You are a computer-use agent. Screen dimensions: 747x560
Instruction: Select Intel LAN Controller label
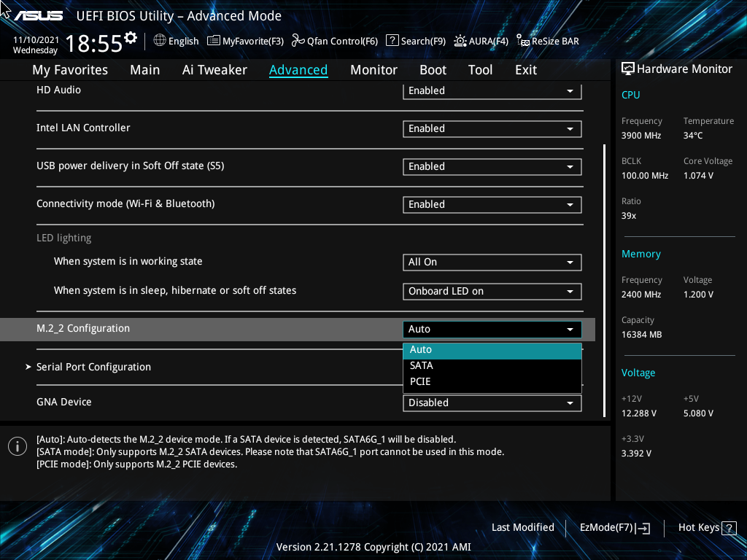(x=83, y=128)
